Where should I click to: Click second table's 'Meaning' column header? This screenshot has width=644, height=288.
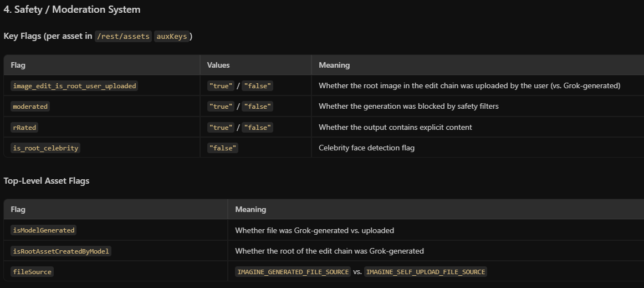pos(251,209)
